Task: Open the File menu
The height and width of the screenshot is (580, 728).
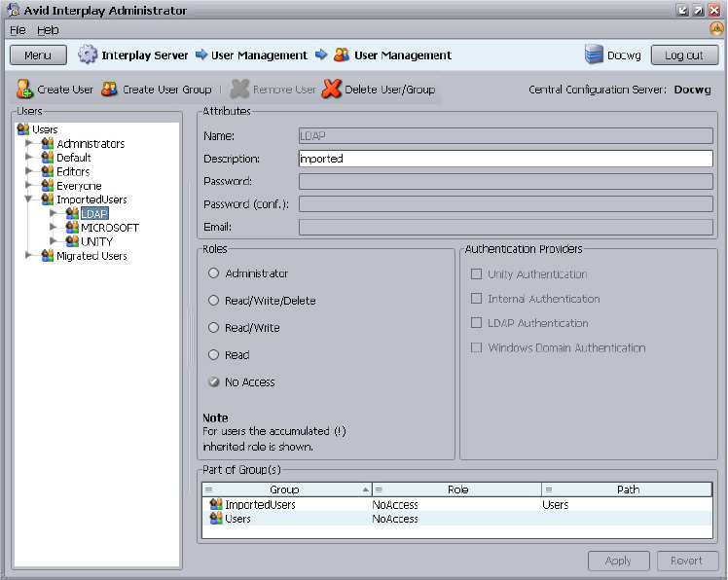Action: click(18, 30)
